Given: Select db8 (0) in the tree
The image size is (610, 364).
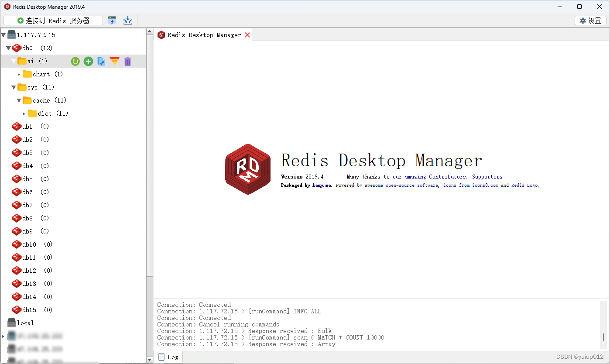Looking at the screenshot, I should coord(73,218).
